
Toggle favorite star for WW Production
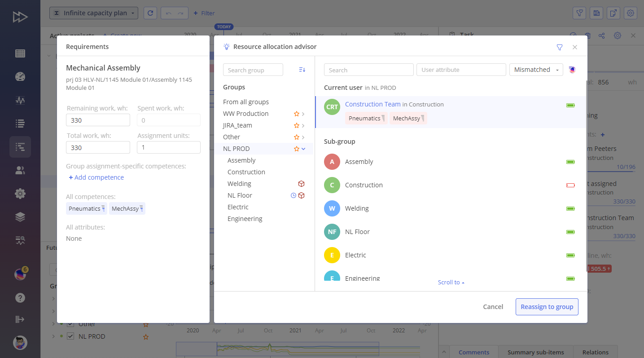pyautogui.click(x=296, y=114)
